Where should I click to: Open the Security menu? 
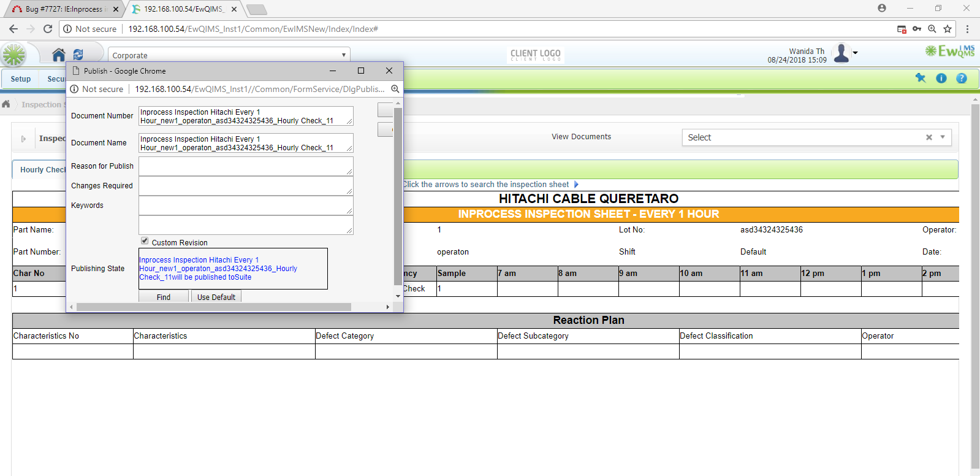(56, 79)
